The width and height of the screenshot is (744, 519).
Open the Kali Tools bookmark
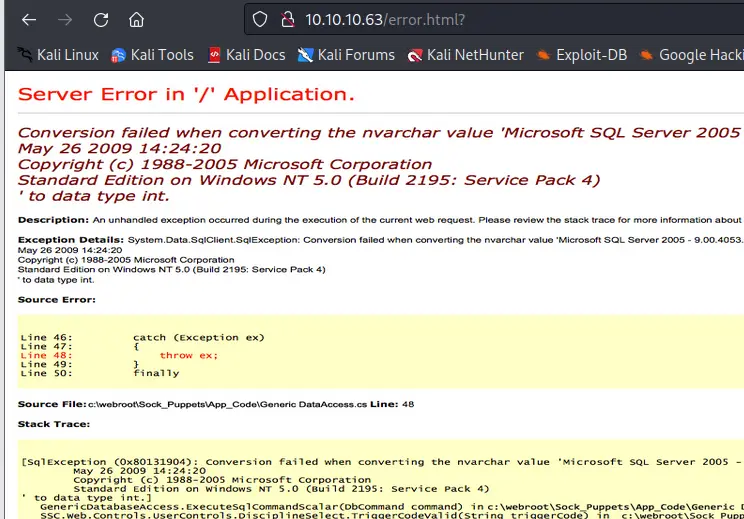coord(152,55)
